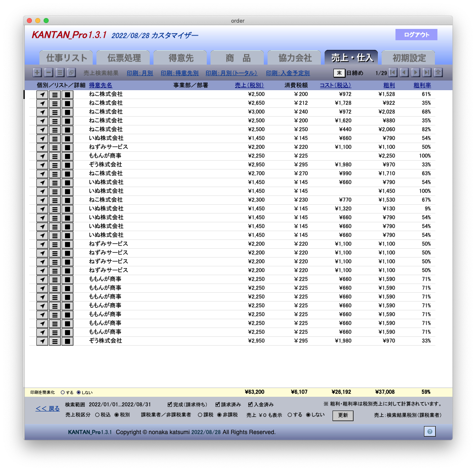The image size is (476, 471).
Task: Toggle 完成(請求待ち) checkbox
Action: [170, 404]
